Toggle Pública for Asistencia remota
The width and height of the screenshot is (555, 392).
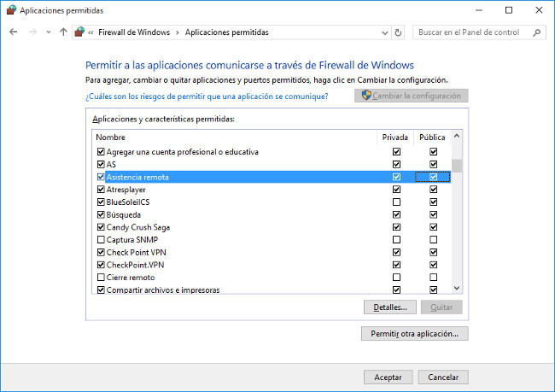(433, 177)
